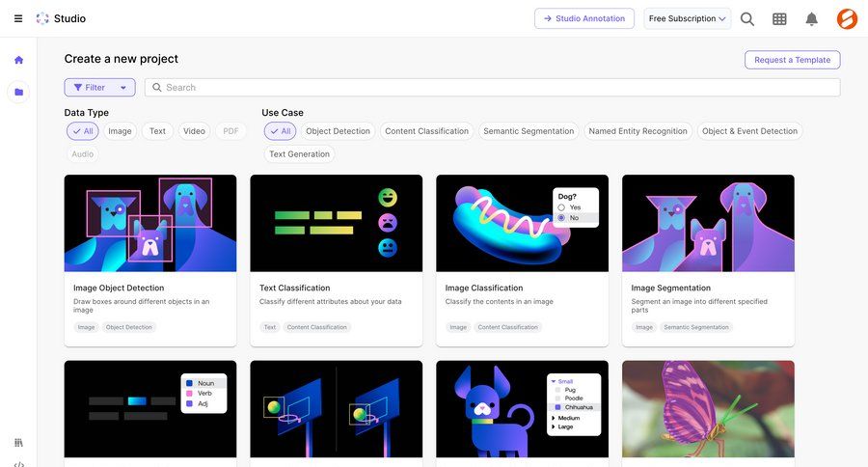
Task: Open the Chihuahua taxonomy template thumbnail
Action: 522,409
